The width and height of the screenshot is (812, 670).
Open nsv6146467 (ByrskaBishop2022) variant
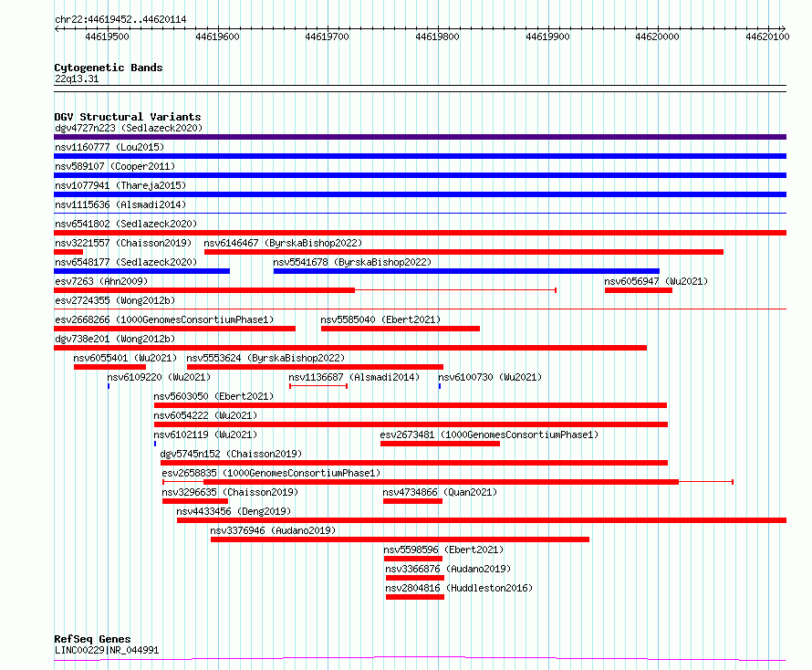coord(283,243)
